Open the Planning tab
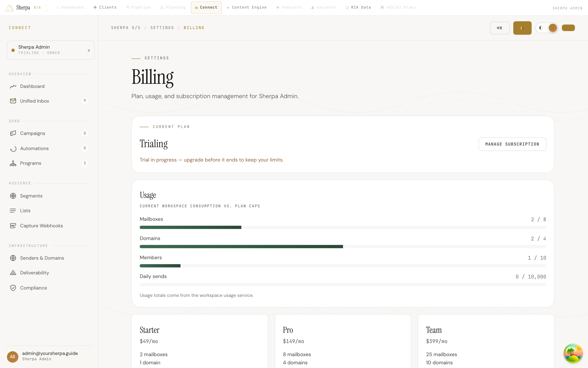The image size is (588, 368). tap(173, 8)
